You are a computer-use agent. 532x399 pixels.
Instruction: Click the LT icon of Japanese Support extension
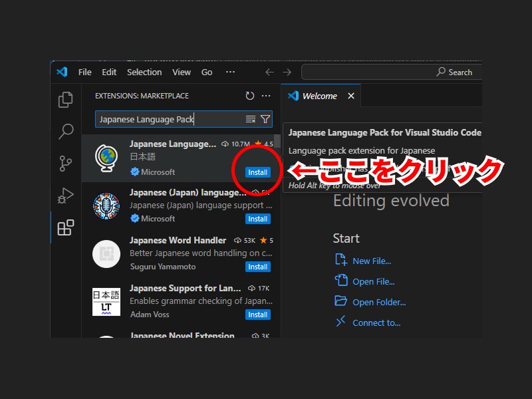(x=106, y=302)
